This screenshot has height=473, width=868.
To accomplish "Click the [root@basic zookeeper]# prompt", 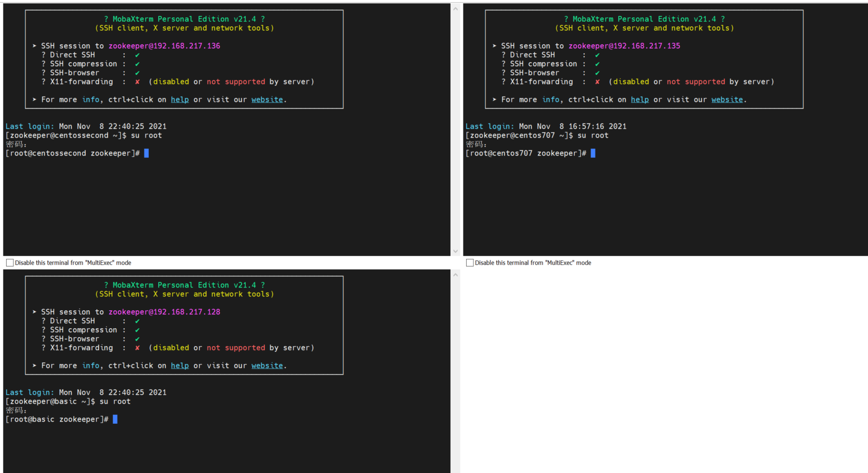I will tap(57, 419).
